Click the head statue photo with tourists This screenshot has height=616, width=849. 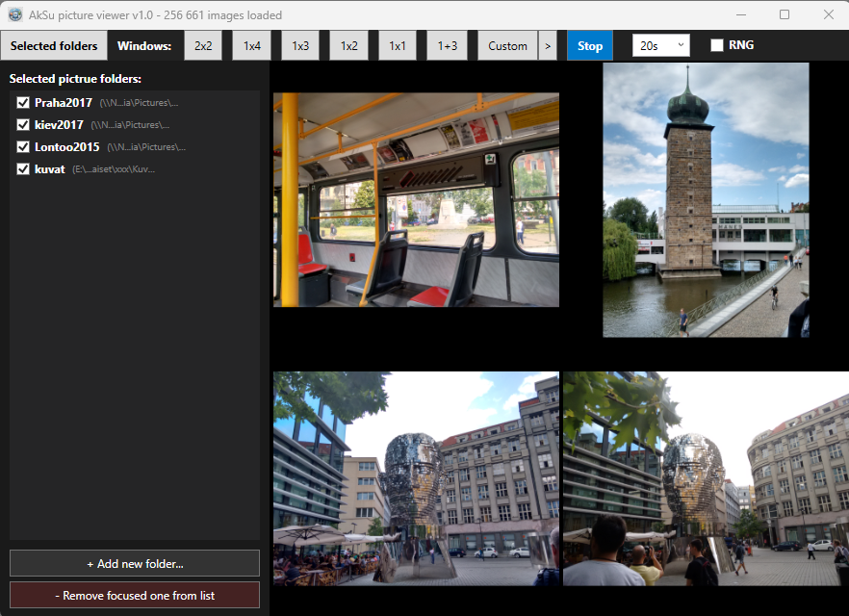click(x=707, y=478)
